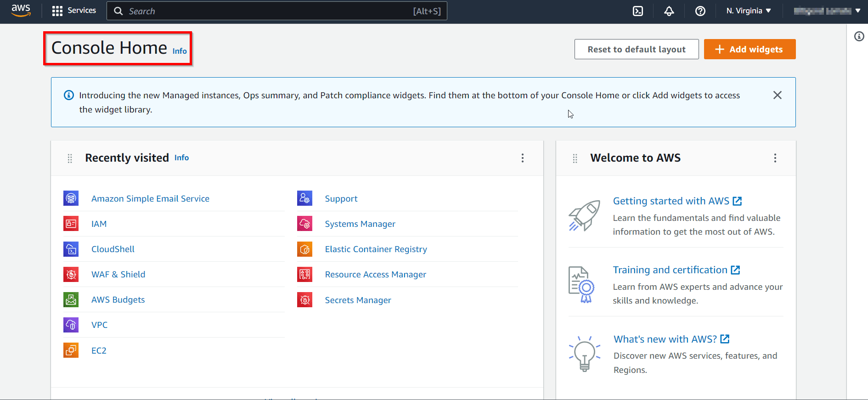868x400 pixels.
Task: Click the certificate training icon
Action: pyautogui.click(x=581, y=284)
